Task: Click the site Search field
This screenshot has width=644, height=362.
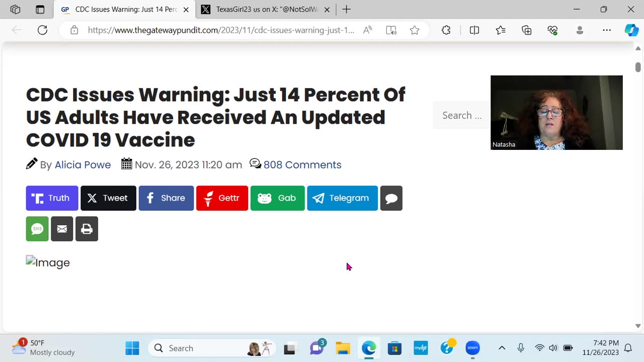Action: click(x=461, y=116)
